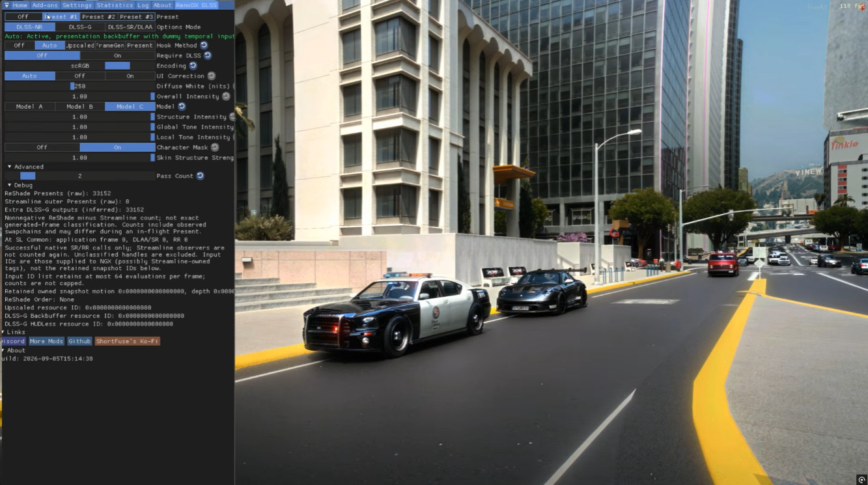Reset the Hook Method setting
Viewport: 868px width, 485px height.
pos(204,46)
